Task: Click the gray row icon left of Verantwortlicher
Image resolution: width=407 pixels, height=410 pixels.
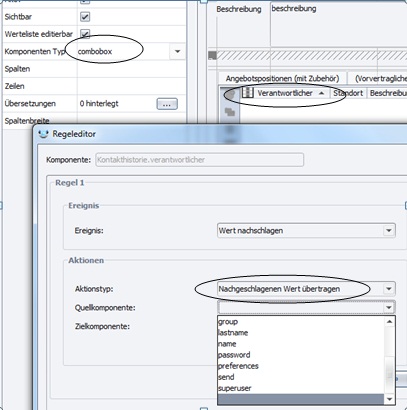Action: [x=230, y=94]
